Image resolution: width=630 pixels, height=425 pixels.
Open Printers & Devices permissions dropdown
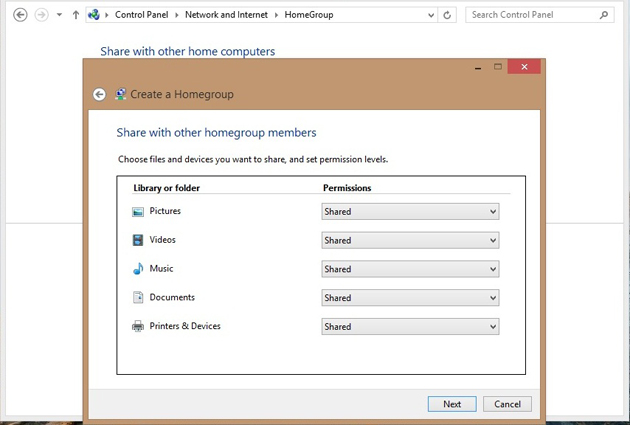pyautogui.click(x=410, y=327)
